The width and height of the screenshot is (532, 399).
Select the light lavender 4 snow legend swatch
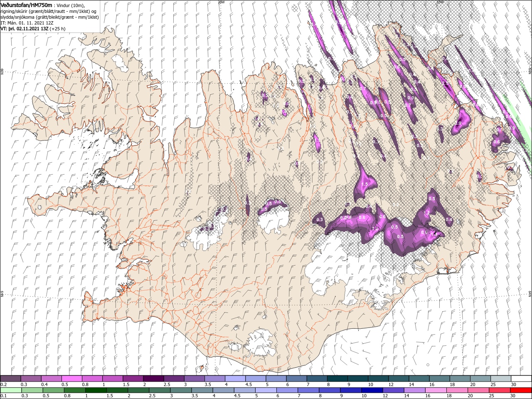[x=235, y=379]
